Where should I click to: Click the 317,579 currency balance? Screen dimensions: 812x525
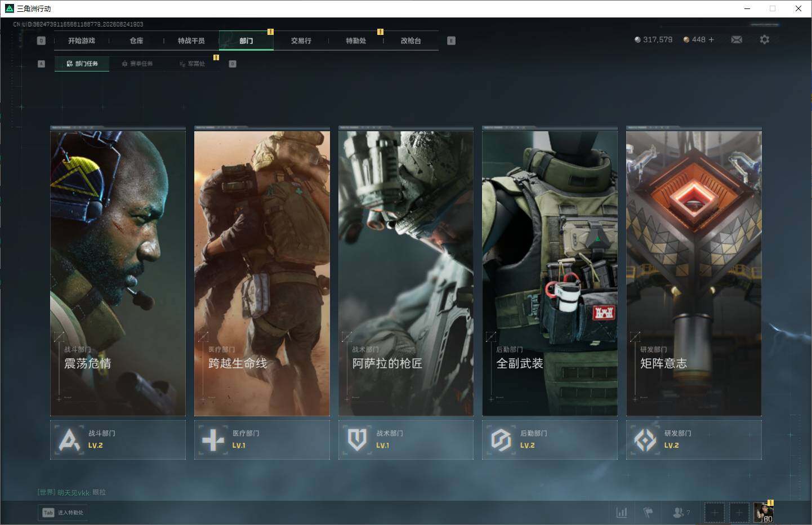click(658, 39)
